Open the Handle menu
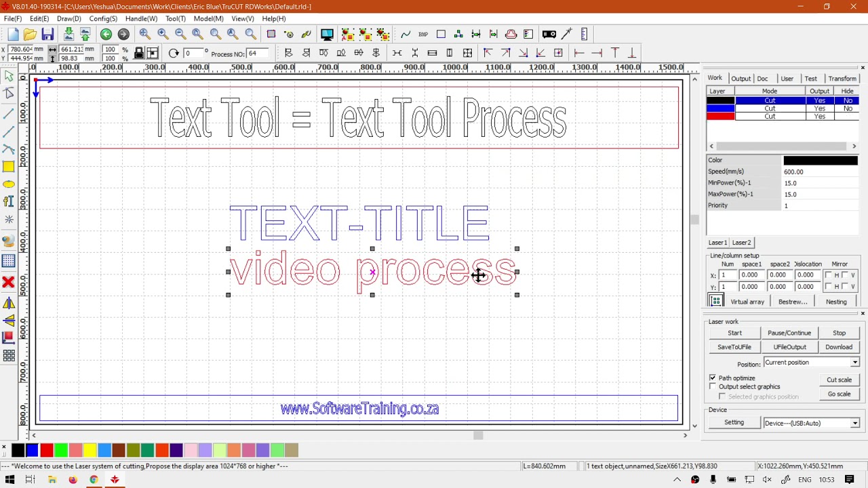The image size is (868, 488). pos(141,18)
